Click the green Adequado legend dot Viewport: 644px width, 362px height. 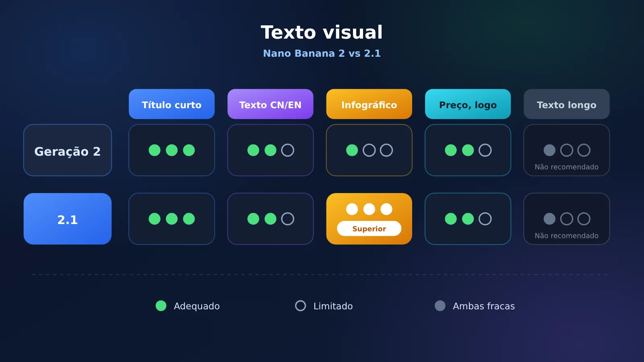pyautogui.click(x=161, y=306)
